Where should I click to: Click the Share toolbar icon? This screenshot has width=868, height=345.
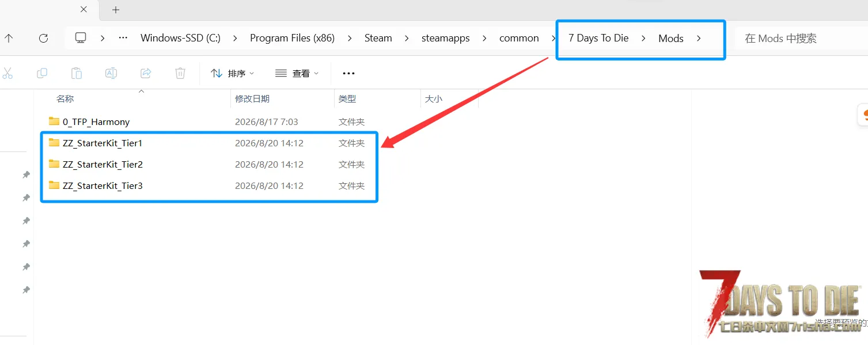146,73
